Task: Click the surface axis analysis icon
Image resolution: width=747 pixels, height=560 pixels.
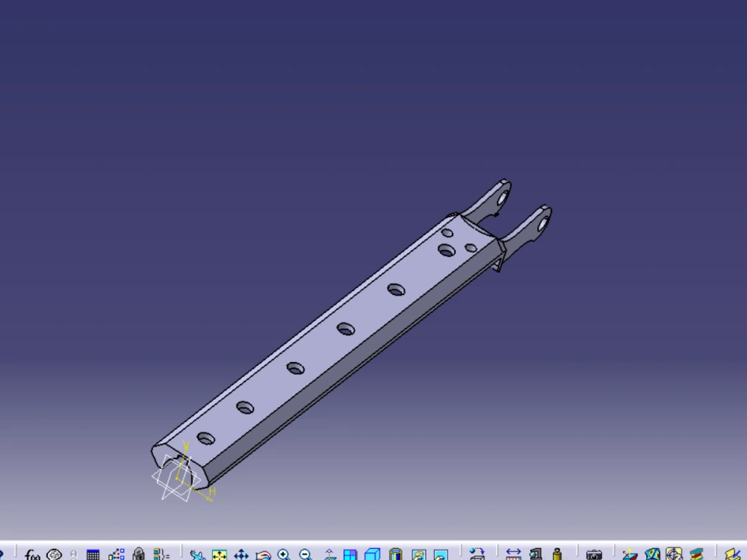Action: click(x=630, y=555)
